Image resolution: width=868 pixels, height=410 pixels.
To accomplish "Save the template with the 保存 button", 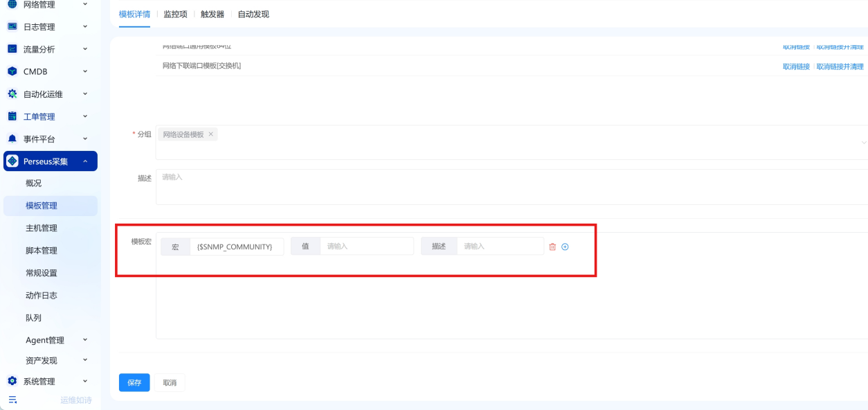I will pyautogui.click(x=134, y=382).
